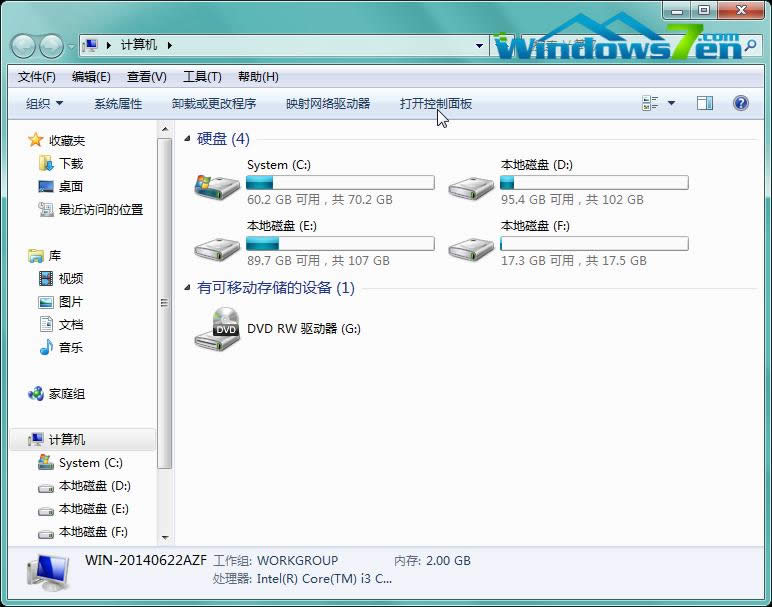The height and width of the screenshot is (607, 772).
Task: Open the 文件(F) menu
Action: coord(36,77)
